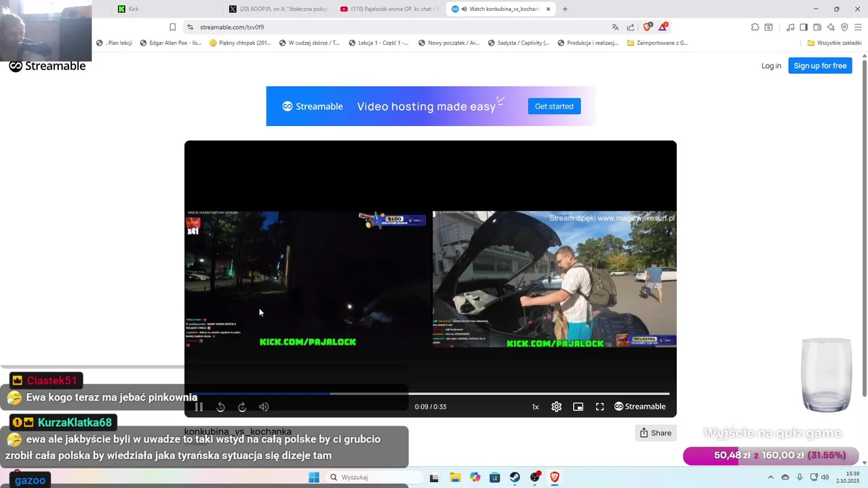Open the browser hamburger menu
The height and width of the screenshot is (488, 868).
coord(858,27)
